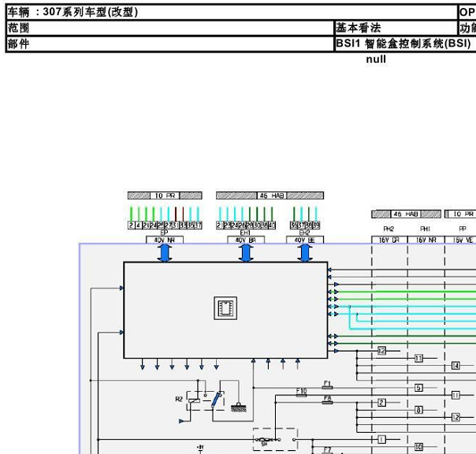The width and height of the screenshot is (476, 454).
Task: Click pin 5 in the PH1 column
Action: (418, 388)
